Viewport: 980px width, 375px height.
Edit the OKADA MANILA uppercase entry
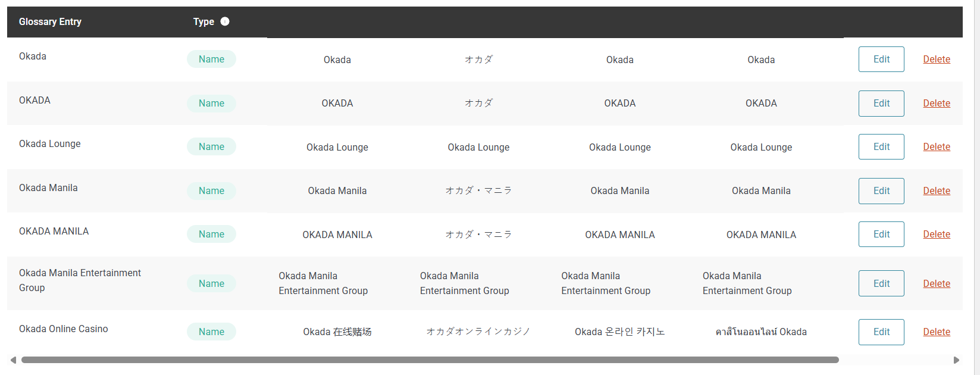[881, 235]
